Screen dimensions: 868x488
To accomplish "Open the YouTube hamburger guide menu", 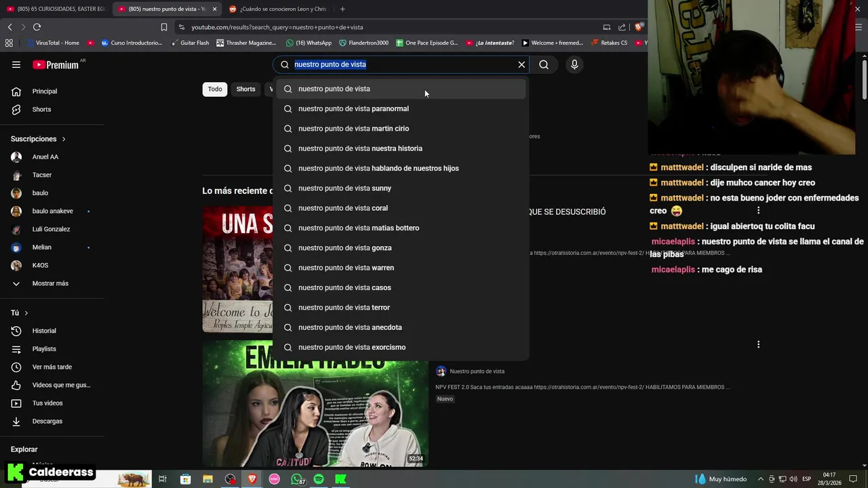I will 16,64.
